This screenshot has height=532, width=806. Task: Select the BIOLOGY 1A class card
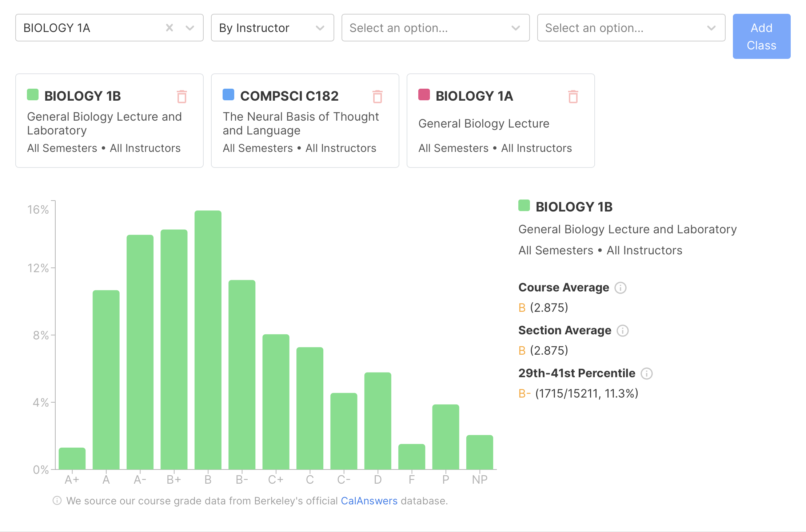500,124
